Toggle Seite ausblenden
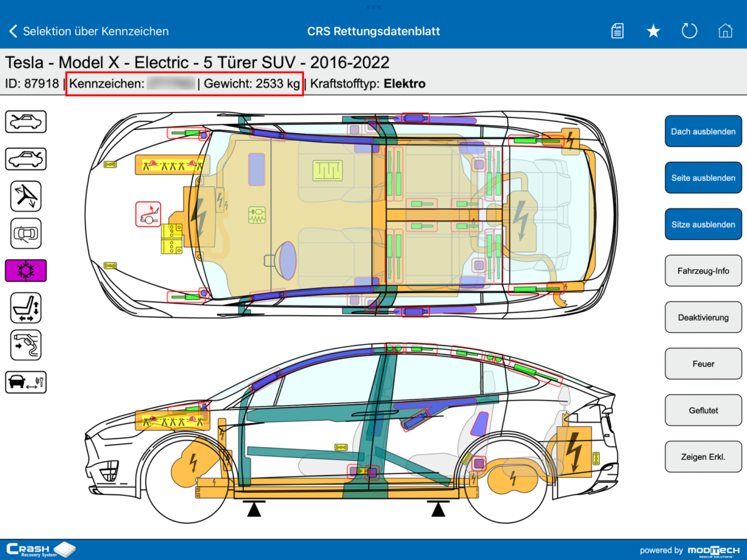Viewport: 747px width, 560px height. [703, 178]
